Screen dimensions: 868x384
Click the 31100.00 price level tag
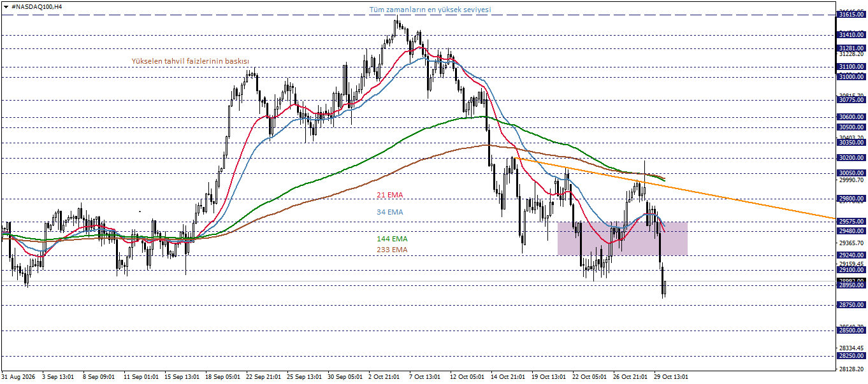point(851,66)
